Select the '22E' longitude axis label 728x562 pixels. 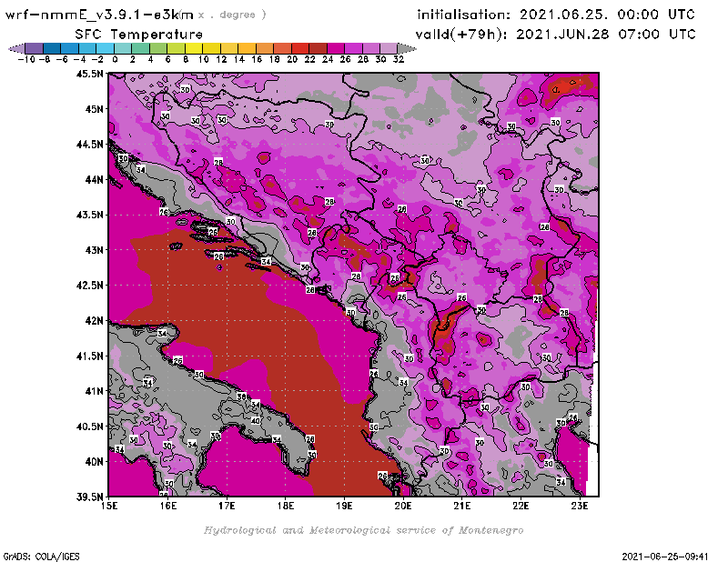pos(521,506)
